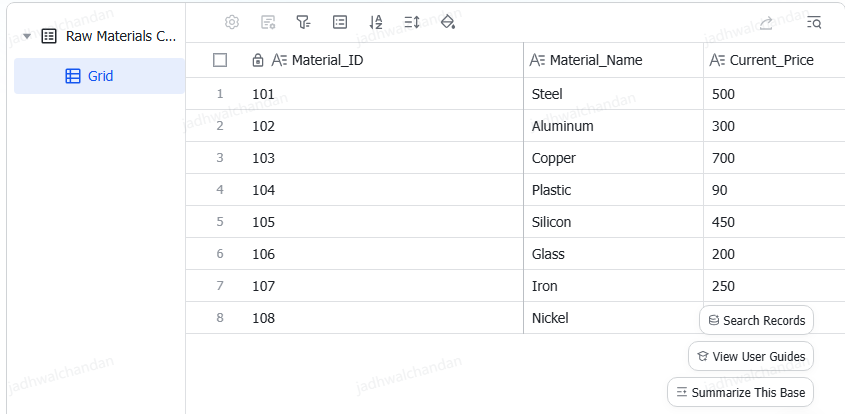
Task: Tick the select-all checkbox in header
Action: pyautogui.click(x=220, y=60)
